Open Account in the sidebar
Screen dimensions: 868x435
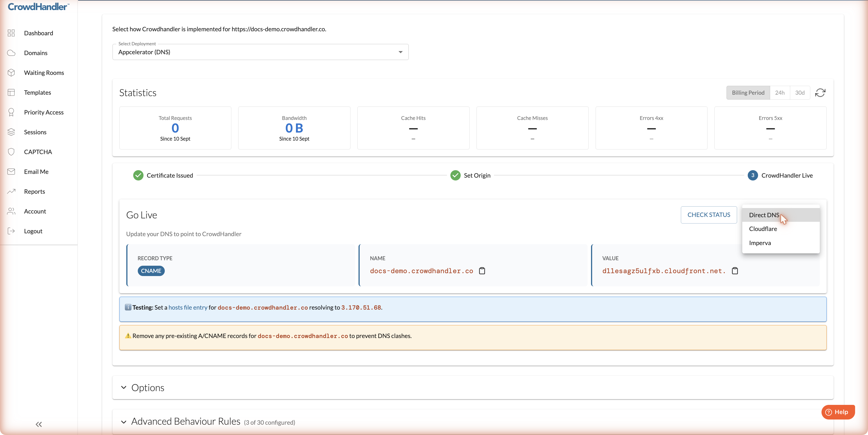point(35,211)
